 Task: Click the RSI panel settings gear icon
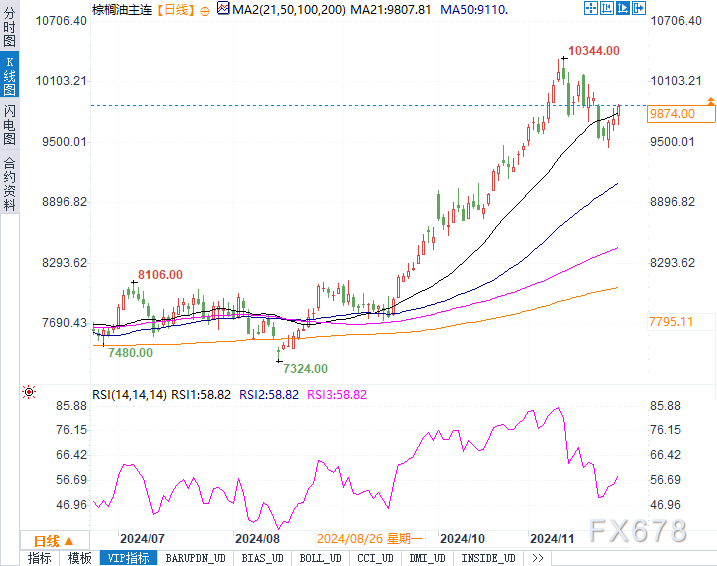click(29, 393)
